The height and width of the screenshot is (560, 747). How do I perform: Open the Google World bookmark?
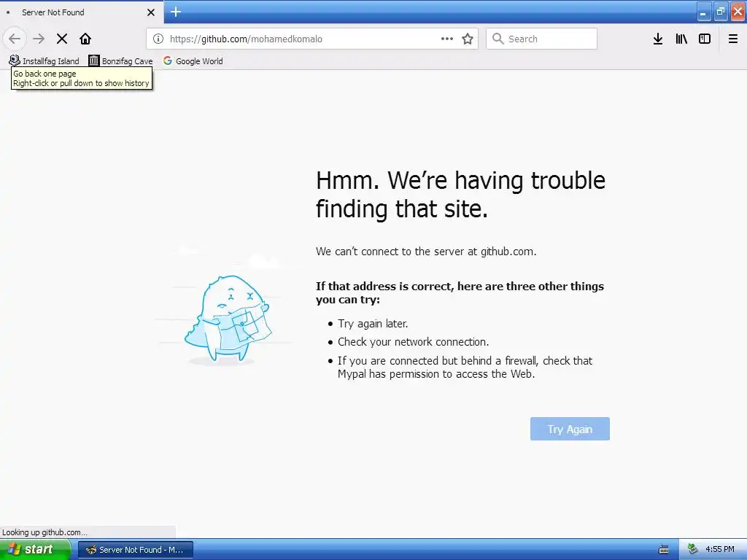pyautogui.click(x=193, y=61)
